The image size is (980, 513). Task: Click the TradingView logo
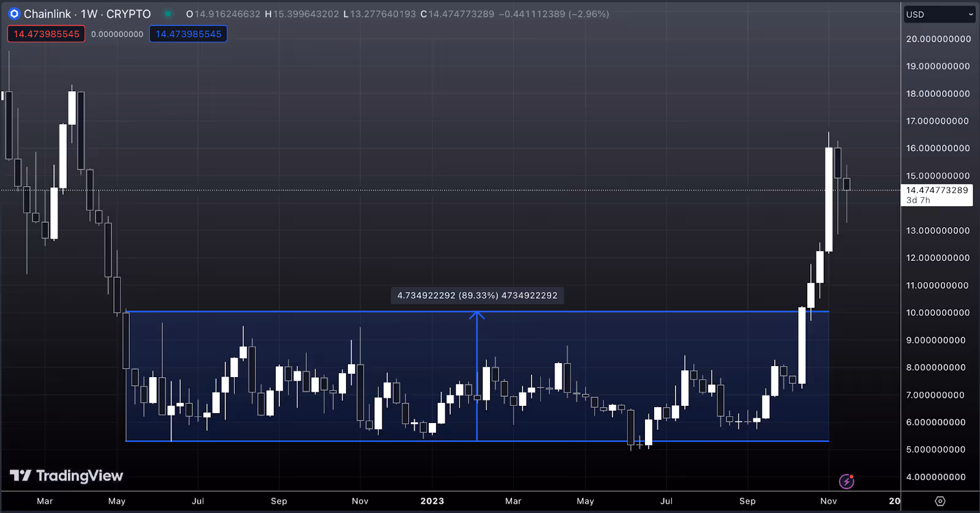[x=66, y=476]
